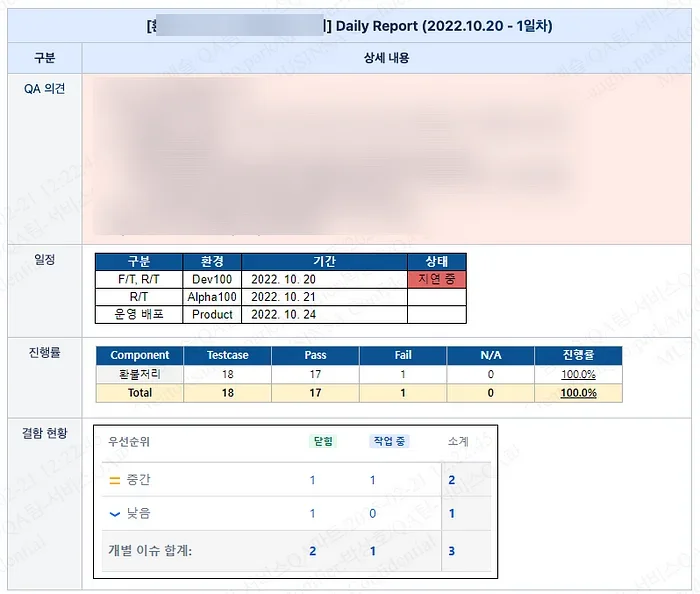The height and width of the screenshot is (594, 700).
Task: Click the 환경 schedule column header
Action: [x=212, y=262]
